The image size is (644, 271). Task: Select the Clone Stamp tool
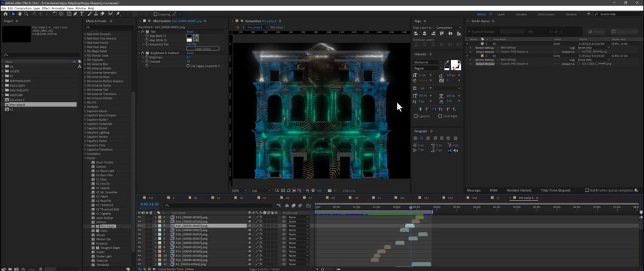(x=96, y=14)
